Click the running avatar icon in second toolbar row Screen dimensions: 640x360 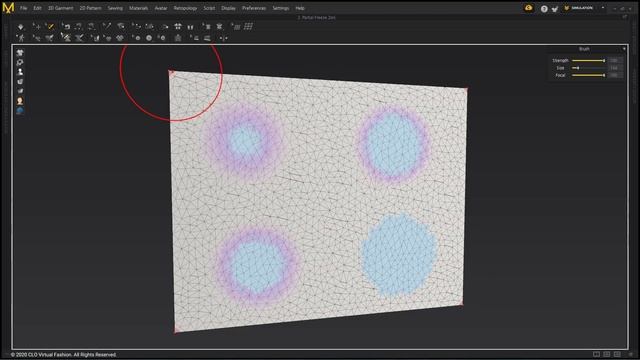(20, 38)
